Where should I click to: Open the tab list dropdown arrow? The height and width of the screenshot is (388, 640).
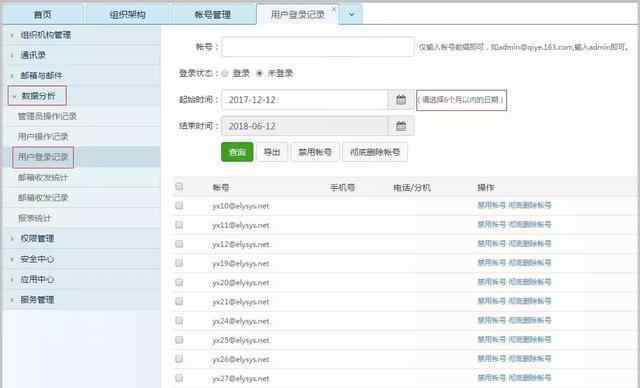[x=351, y=15]
